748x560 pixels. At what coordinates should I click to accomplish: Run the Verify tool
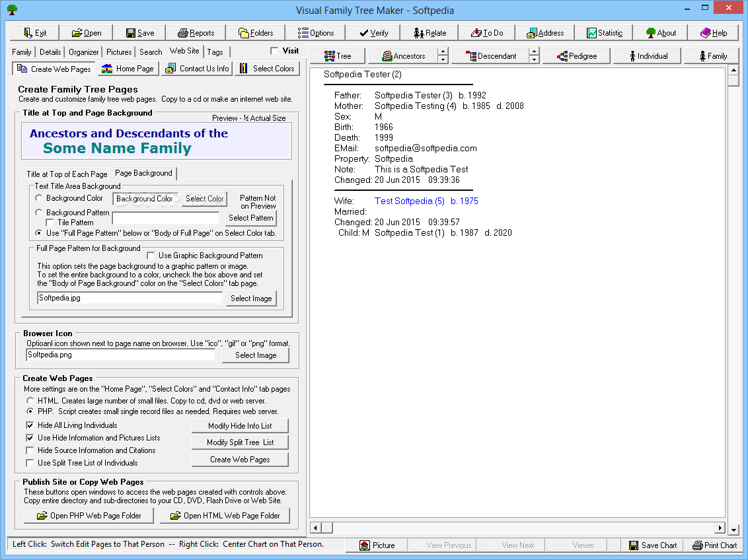[373, 33]
